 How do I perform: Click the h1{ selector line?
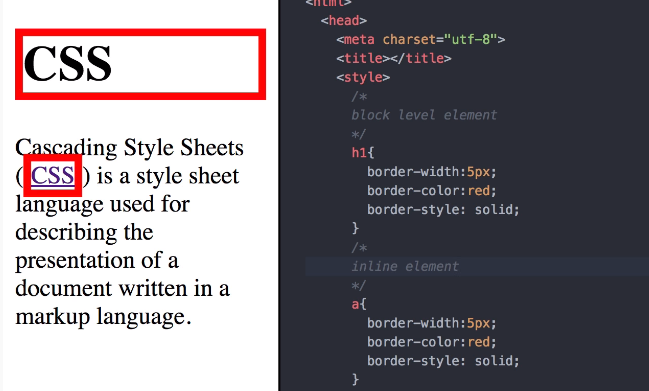click(363, 153)
